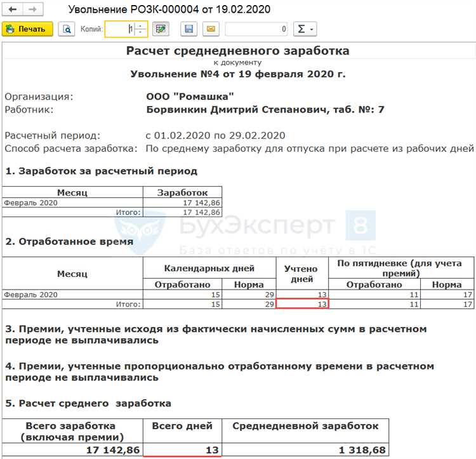
Task: Select the Календарных дней column header
Action: point(209,268)
